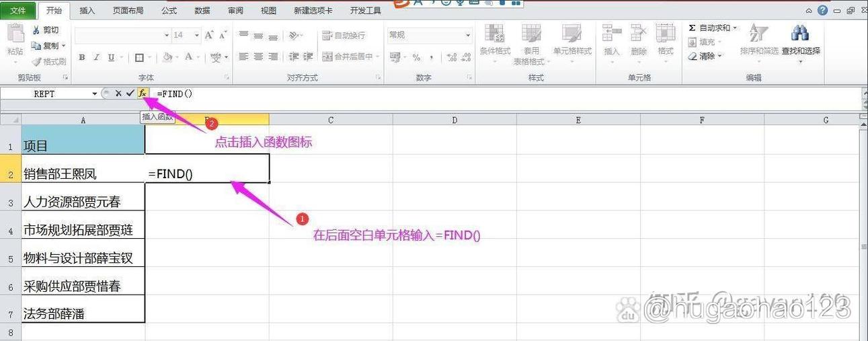The height and width of the screenshot is (341, 868).
Task: Click the Comma Style icon
Action: pyautogui.click(x=432, y=57)
